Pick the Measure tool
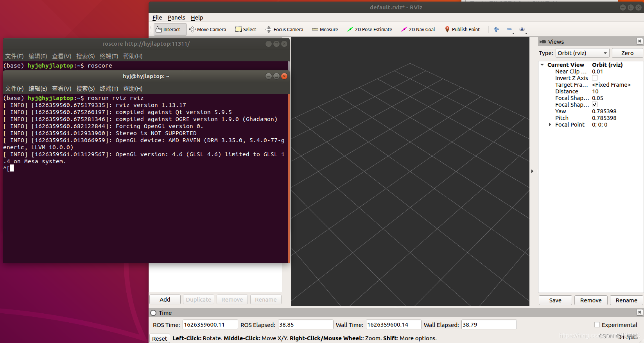Image resolution: width=644 pixels, height=343 pixels. [325, 30]
